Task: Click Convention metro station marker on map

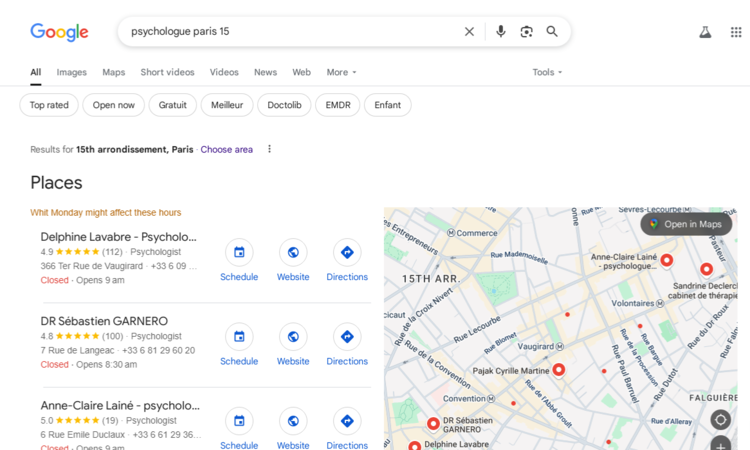Action: point(491,398)
